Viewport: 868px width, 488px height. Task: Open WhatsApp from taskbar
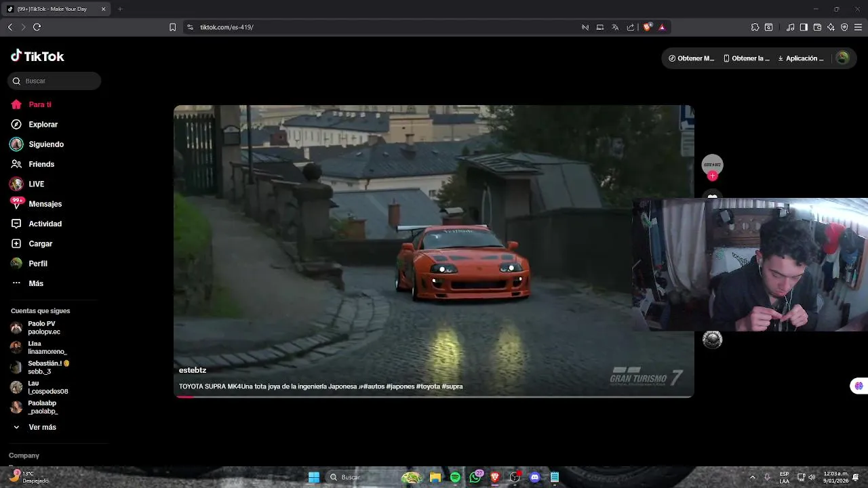coord(475,477)
